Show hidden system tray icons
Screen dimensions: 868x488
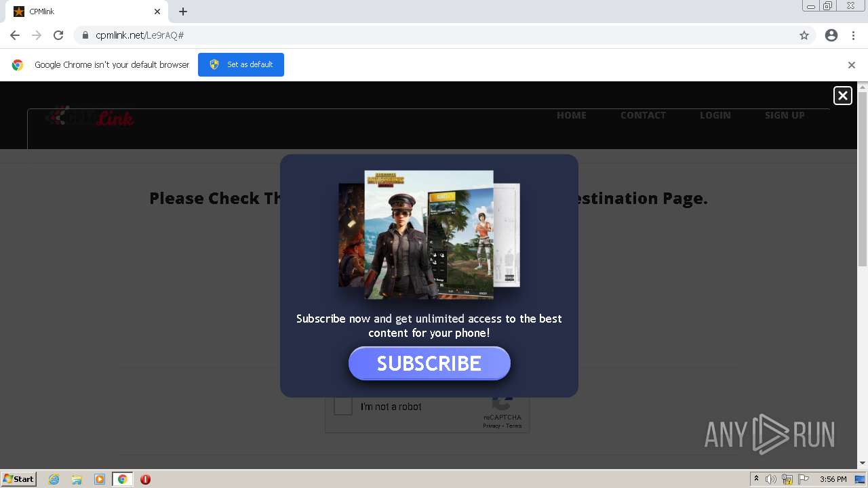tap(756, 479)
